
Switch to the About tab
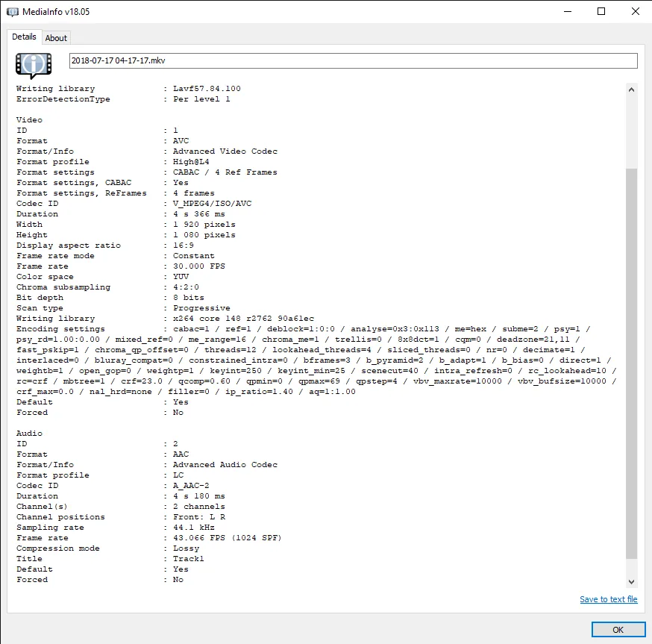coord(56,37)
